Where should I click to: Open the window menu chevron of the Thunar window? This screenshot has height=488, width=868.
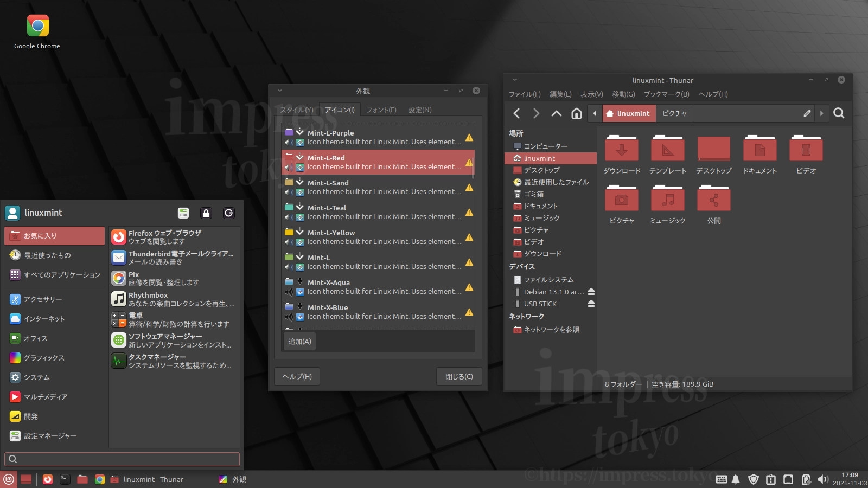(515, 80)
